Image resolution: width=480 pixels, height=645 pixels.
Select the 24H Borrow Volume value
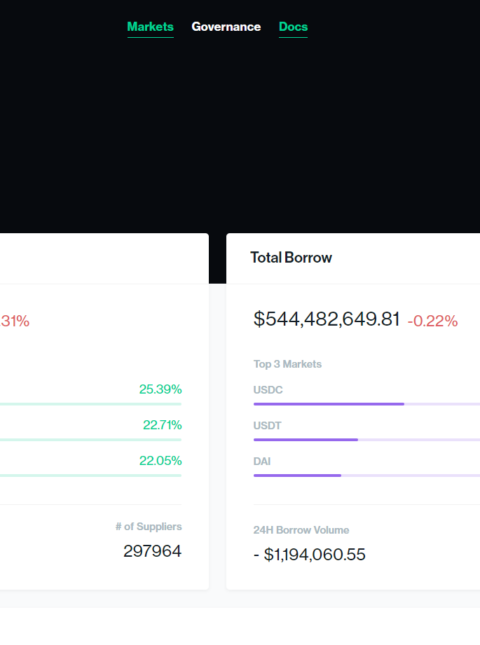(309, 555)
